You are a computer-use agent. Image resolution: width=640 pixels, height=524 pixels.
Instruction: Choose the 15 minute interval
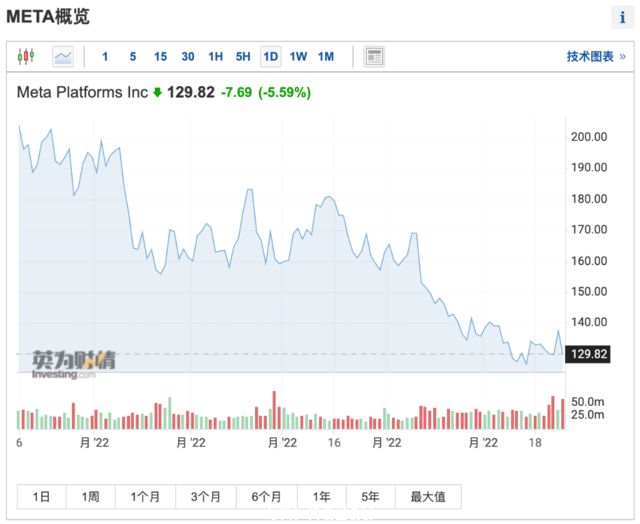[x=160, y=56]
